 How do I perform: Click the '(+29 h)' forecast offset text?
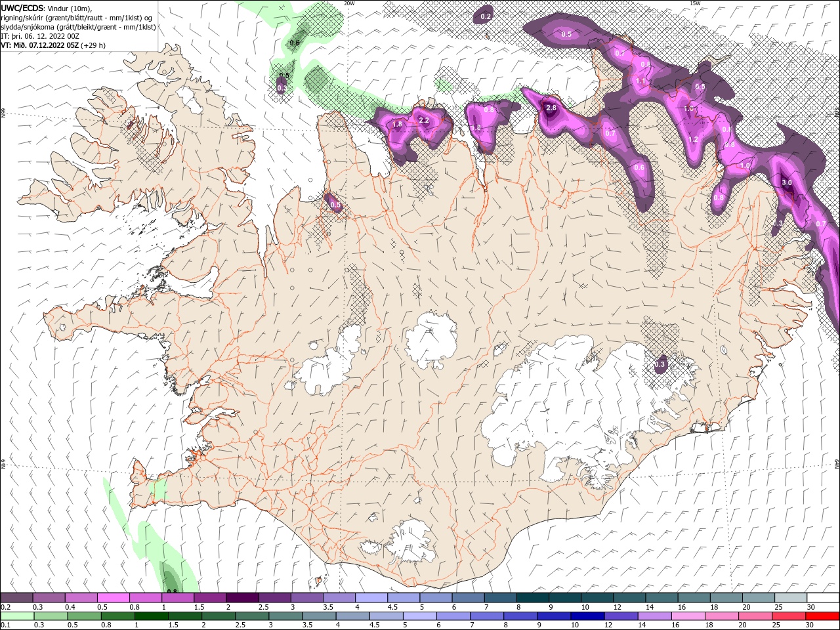[93, 45]
